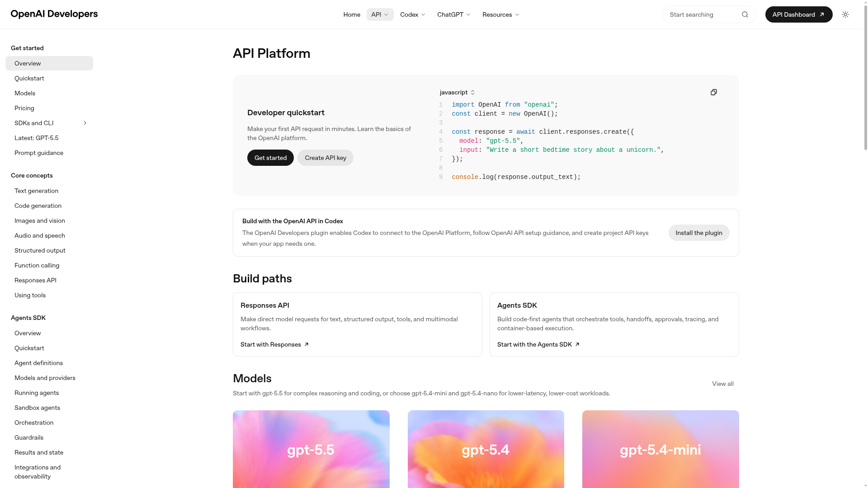868x488 pixels.
Task: Change the javascript language selector
Action: tap(457, 92)
